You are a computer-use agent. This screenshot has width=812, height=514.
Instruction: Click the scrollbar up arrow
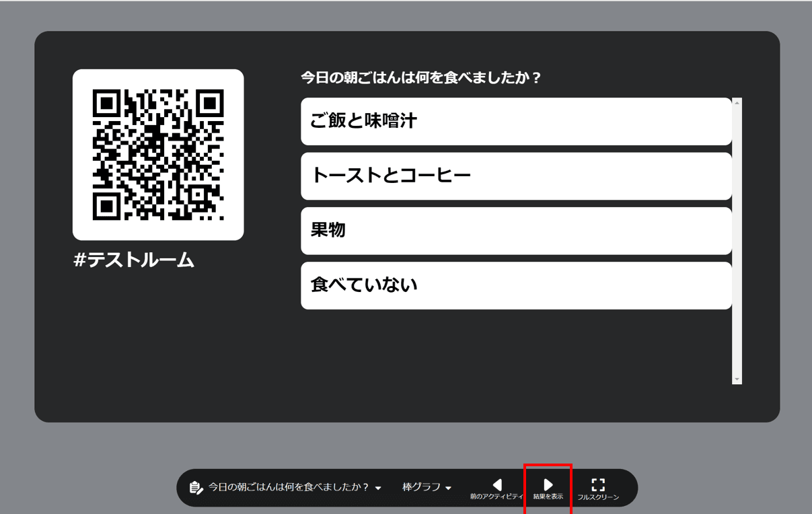(737, 103)
